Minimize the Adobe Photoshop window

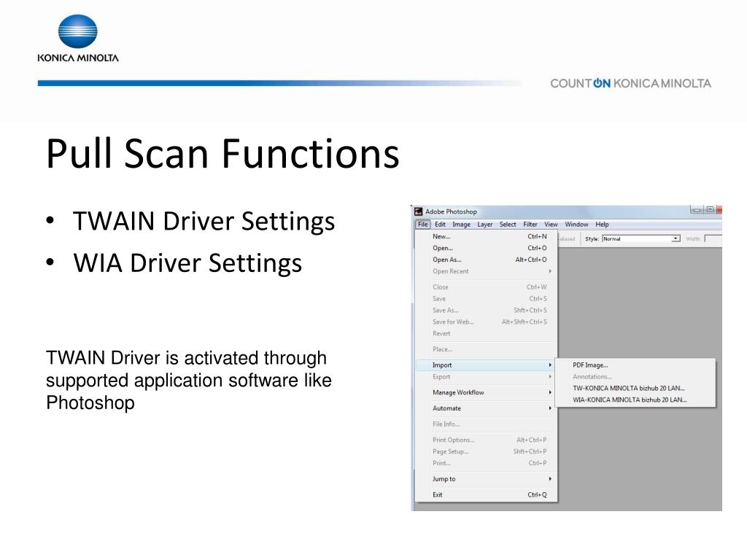pyautogui.click(x=697, y=209)
